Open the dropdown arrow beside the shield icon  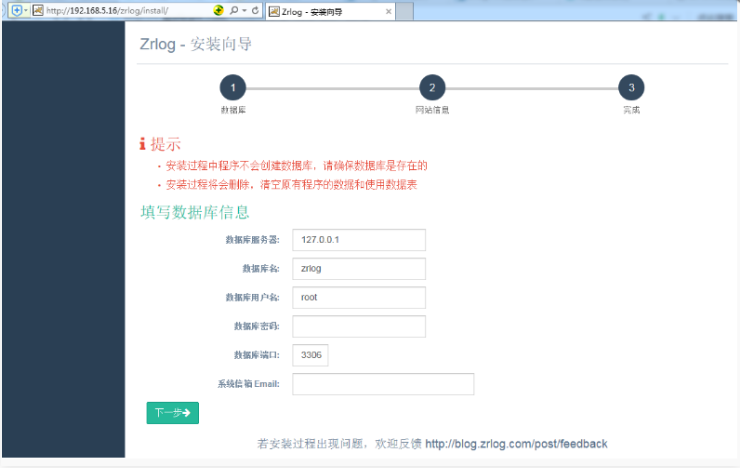26,10
